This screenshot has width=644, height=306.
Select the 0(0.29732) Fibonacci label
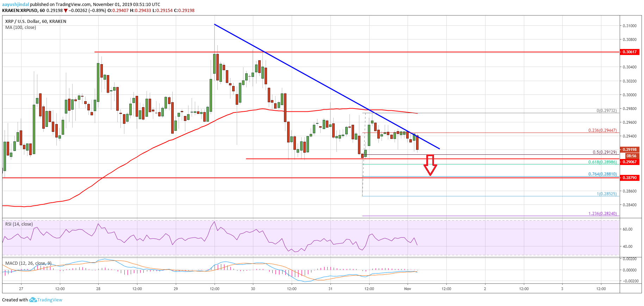click(607, 111)
